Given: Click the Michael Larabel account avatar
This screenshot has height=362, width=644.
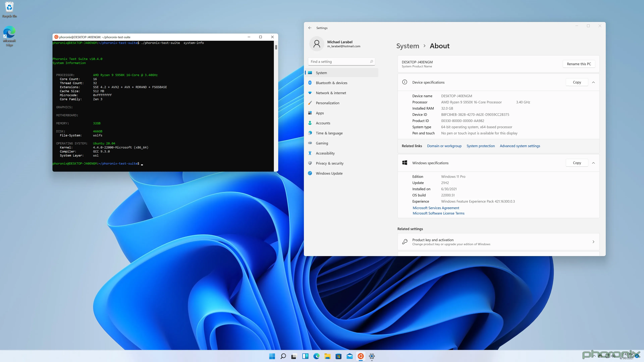Looking at the screenshot, I should pyautogui.click(x=317, y=44).
